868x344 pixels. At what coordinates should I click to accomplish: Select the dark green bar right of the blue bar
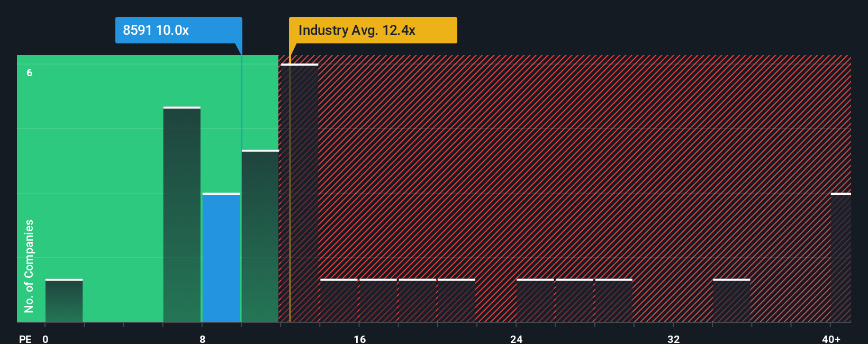[260, 236]
